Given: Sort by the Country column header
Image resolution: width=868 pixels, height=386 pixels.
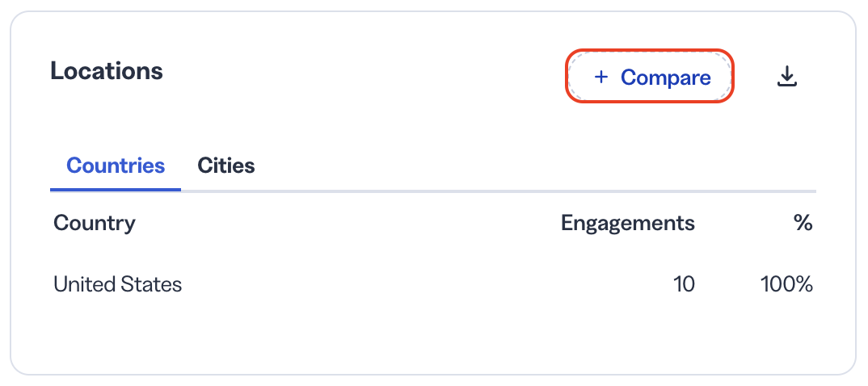Looking at the screenshot, I should pyautogui.click(x=94, y=223).
